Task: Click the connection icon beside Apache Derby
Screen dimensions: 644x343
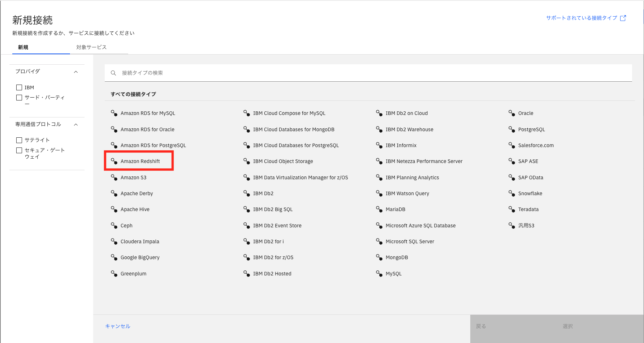Action: coord(114,193)
